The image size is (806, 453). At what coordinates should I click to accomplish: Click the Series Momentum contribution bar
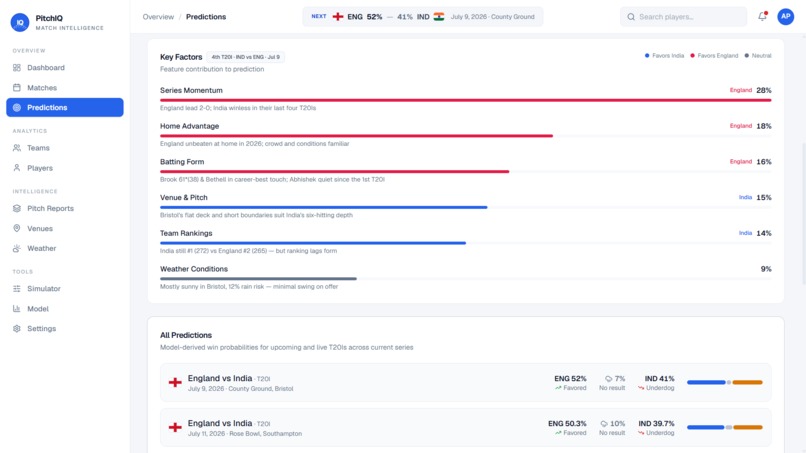tap(466, 100)
